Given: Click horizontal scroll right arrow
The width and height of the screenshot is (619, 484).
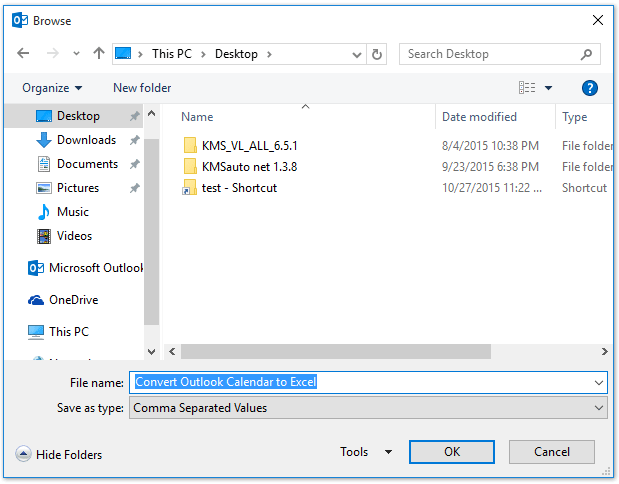Looking at the screenshot, I should point(604,351).
